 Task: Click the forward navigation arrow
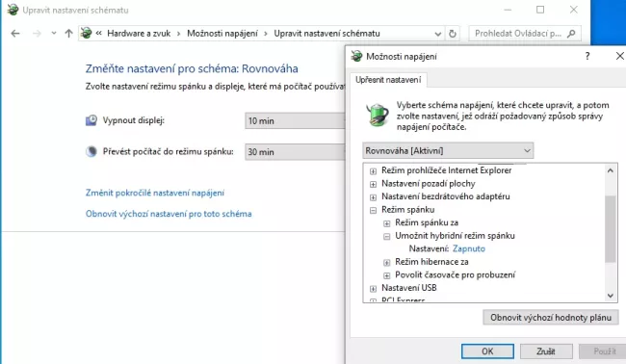click(37, 34)
